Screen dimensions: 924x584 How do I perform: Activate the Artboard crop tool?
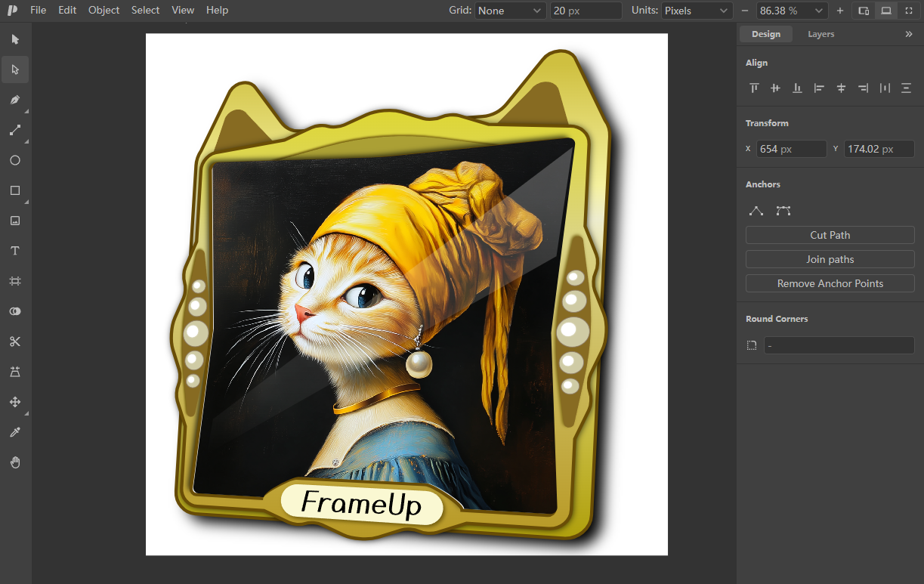[x=15, y=281]
